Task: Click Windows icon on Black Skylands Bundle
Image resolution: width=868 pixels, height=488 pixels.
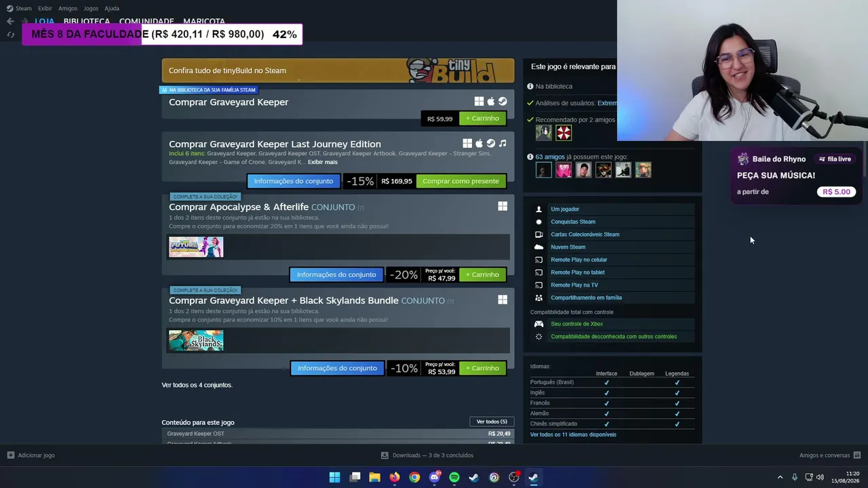Action: pos(502,300)
